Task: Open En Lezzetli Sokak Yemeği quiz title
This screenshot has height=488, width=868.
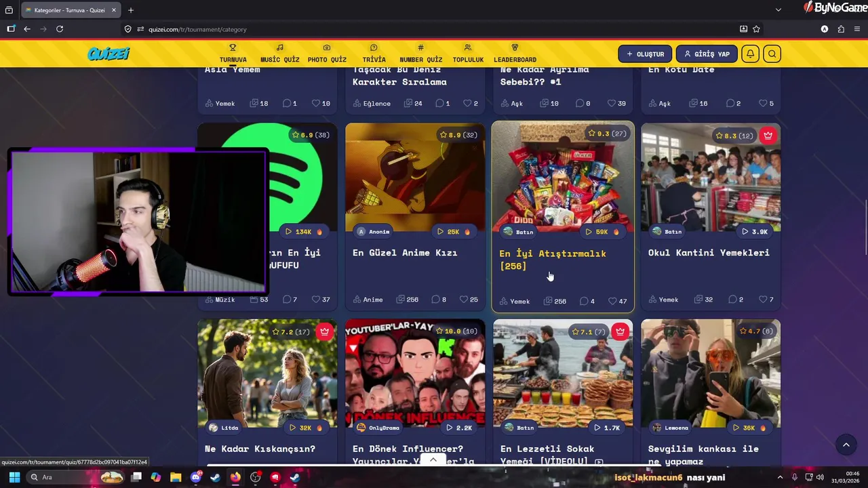Action: pyautogui.click(x=547, y=455)
